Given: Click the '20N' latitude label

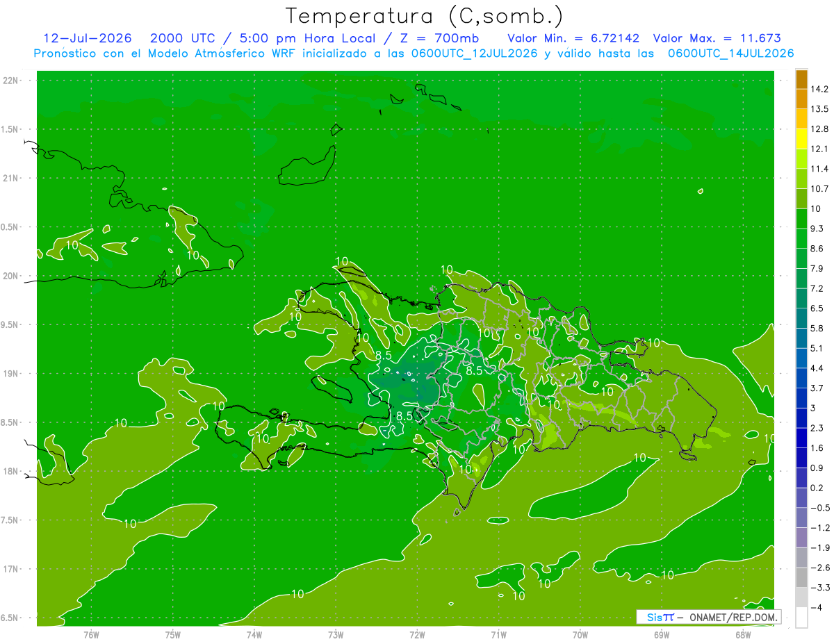Looking at the screenshot, I should point(10,276).
